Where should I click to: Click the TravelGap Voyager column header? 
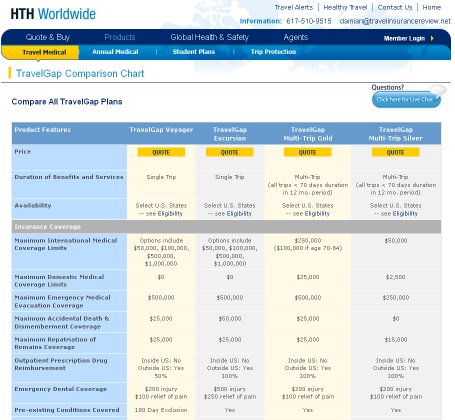click(161, 130)
